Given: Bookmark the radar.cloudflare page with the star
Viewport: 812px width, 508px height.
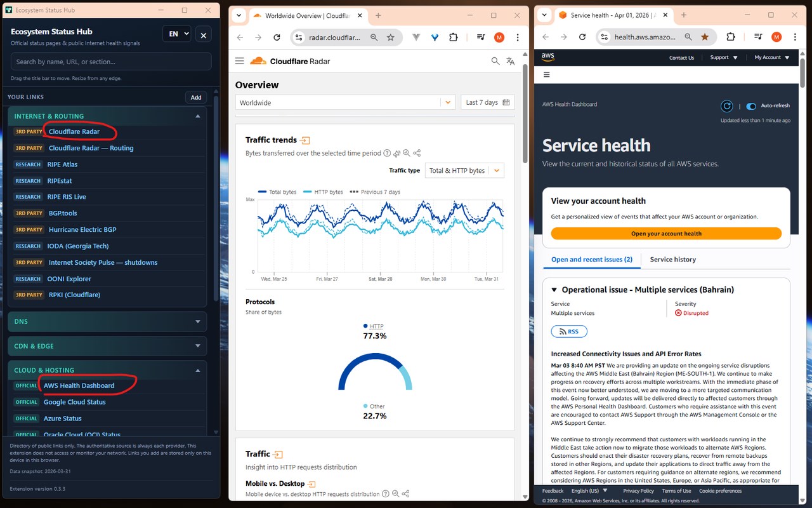Looking at the screenshot, I should point(391,37).
